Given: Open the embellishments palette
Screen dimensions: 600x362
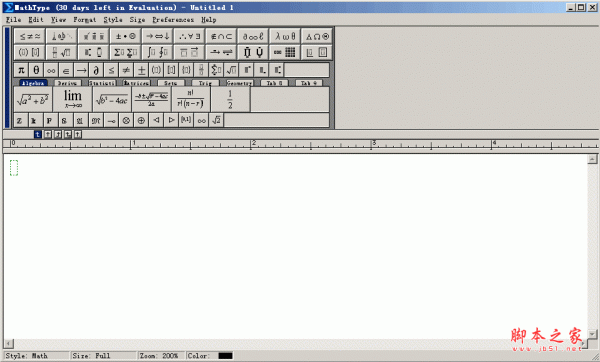Looking at the screenshot, I should pyautogui.click(x=93, y=36).
